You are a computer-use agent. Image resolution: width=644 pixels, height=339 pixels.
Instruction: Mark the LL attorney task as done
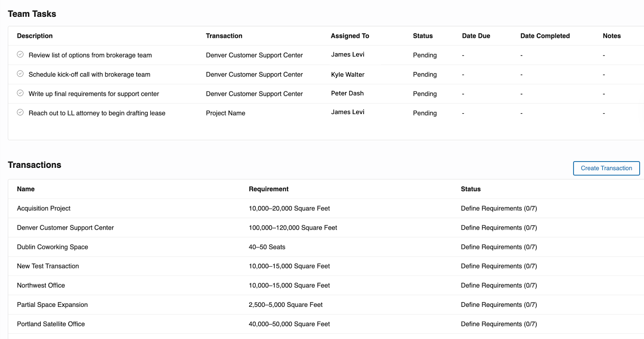pyautogui.click(x=20, y=112)
